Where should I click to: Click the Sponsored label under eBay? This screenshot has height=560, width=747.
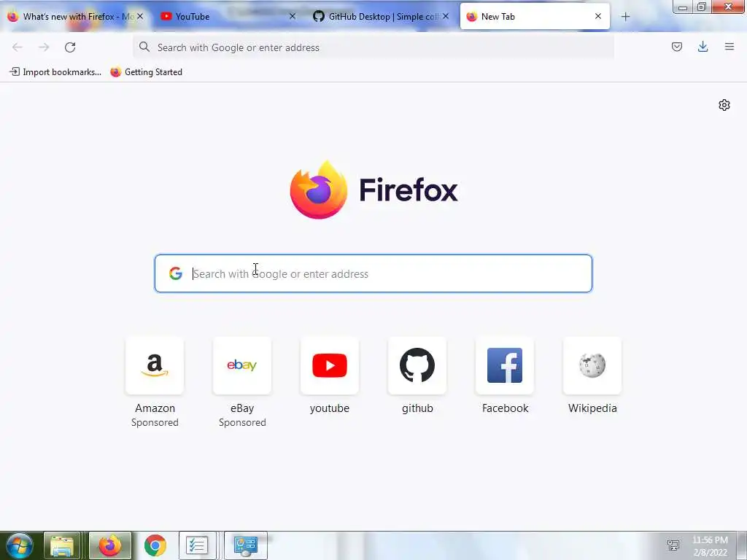[242, 422]
